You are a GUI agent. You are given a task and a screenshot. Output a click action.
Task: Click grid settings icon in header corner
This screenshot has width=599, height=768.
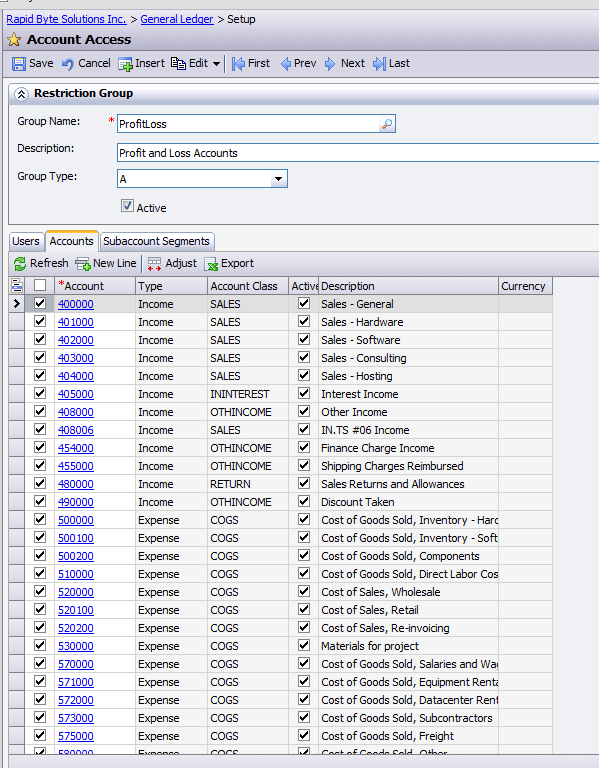click(x=17, y=285)
